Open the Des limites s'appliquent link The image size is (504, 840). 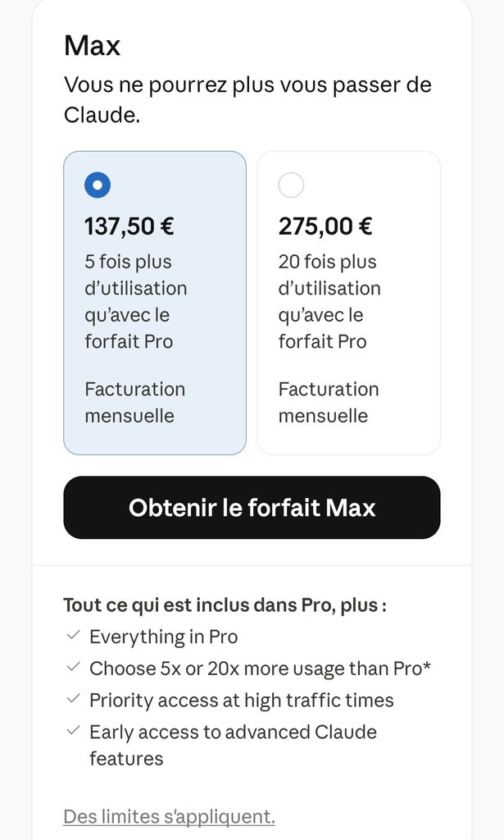pos(169,816)
